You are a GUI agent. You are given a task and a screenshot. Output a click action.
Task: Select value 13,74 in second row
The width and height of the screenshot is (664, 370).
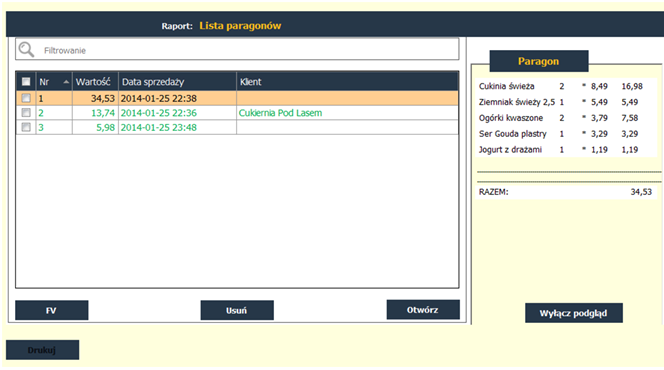click(x=103, y=113)
